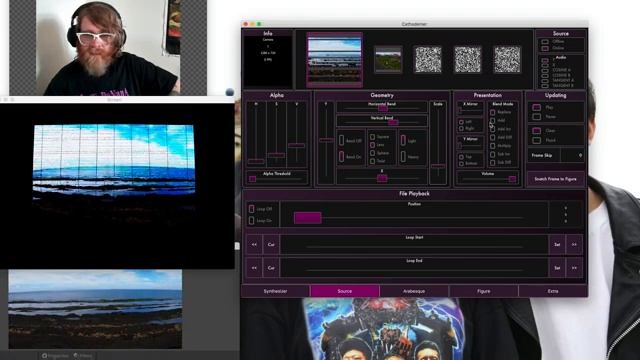Step Loop End backward with the << button
640x360 pixels.
[x=254, y=268]
